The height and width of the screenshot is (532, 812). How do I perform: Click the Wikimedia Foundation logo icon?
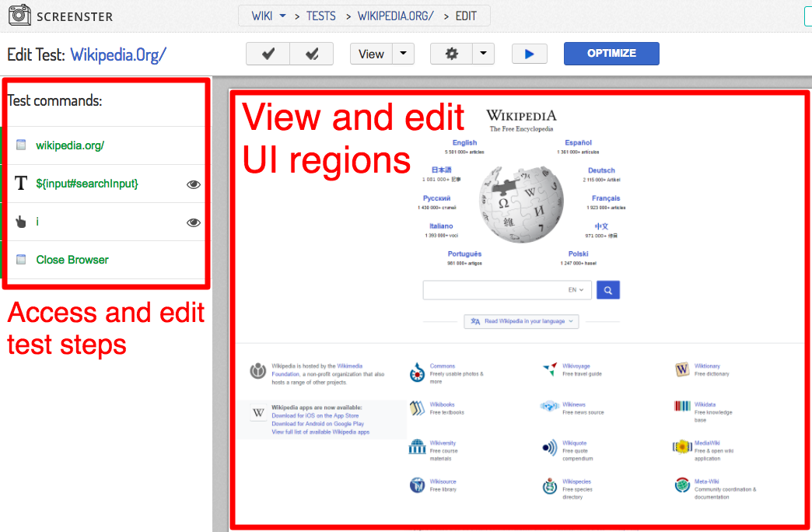click(258, 371)
